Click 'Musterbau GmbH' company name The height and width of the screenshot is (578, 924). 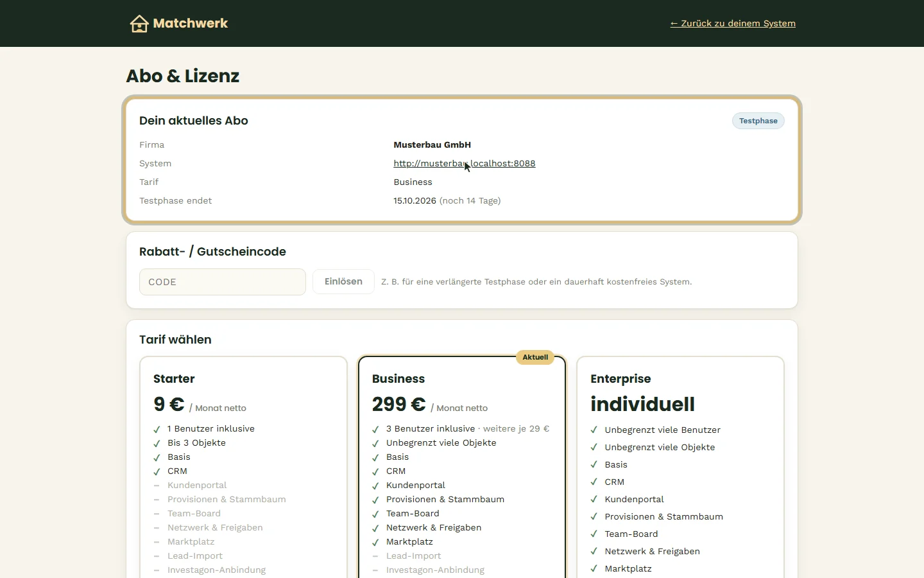tap(432, 144)
